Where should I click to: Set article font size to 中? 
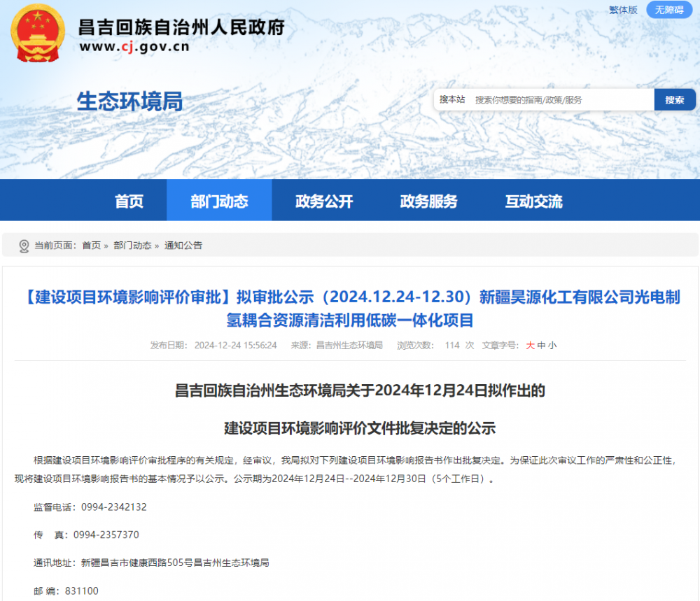(x=541, y=345)
